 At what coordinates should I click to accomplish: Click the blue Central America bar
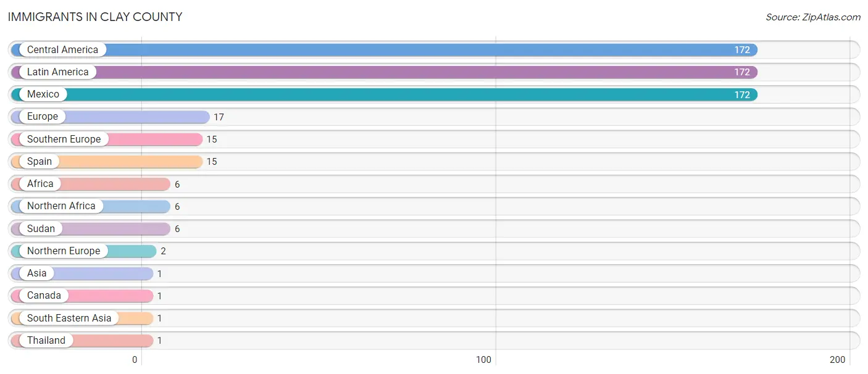[384, 50]
